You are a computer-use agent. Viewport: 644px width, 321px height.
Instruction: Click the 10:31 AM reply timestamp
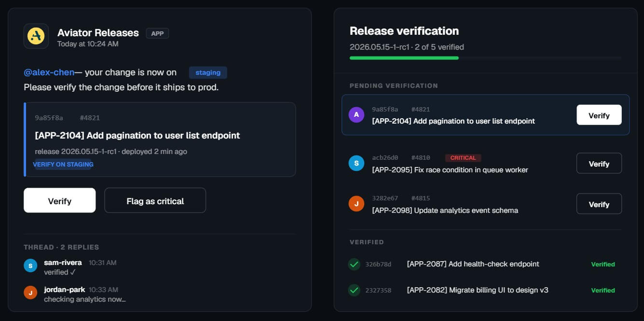point(102,263)
